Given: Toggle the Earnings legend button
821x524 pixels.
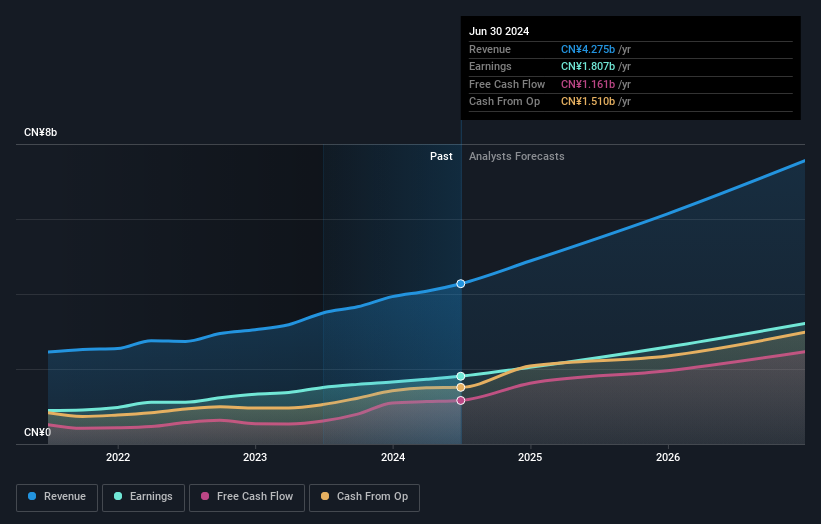Looking at the screenshot, I should [x=143, y=497].
